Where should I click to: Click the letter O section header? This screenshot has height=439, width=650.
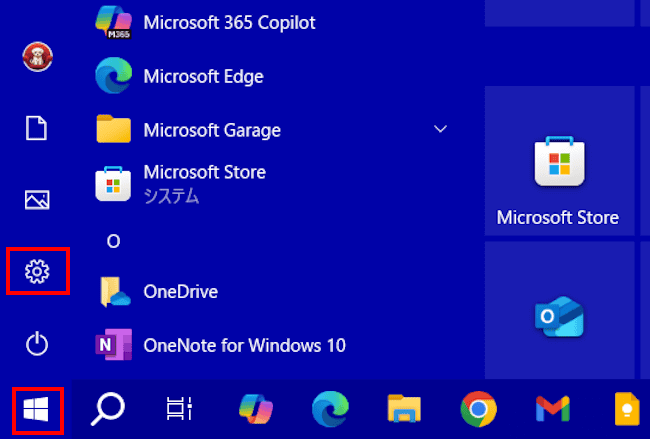click(114, 241)
